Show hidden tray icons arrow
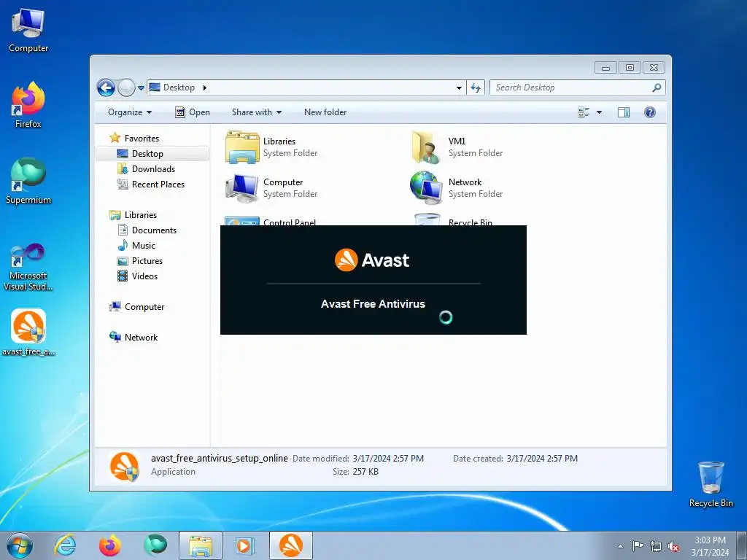This screenshot has height=560, width=747. click(620, 546)
